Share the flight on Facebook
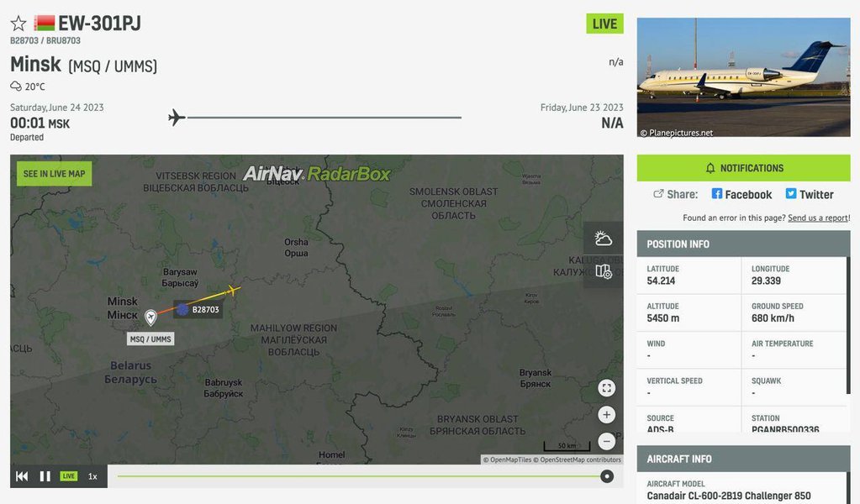This screenshot has width=860, height=504. 741,195
